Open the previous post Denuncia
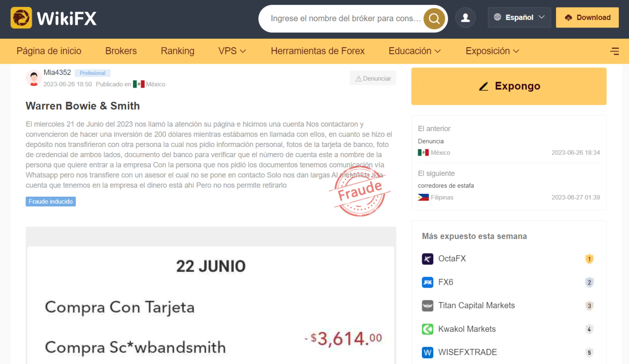 click(x=431, y=141)
